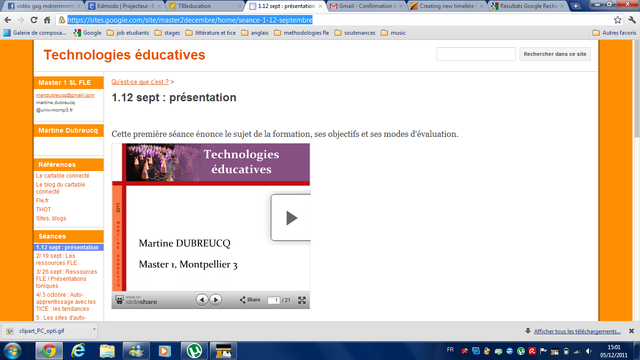The width and height of the screenshot is (640, 360).
Task: Click the volume speaker tray icon
Action: (x=589, y=351)
